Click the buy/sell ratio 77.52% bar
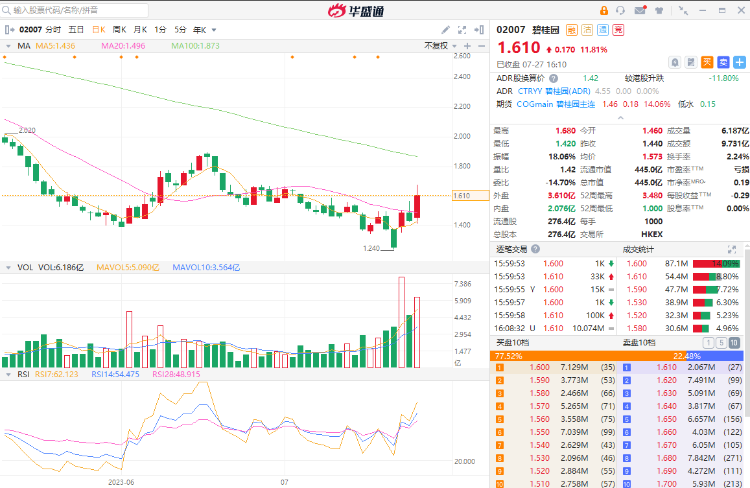 click(588, 356)
